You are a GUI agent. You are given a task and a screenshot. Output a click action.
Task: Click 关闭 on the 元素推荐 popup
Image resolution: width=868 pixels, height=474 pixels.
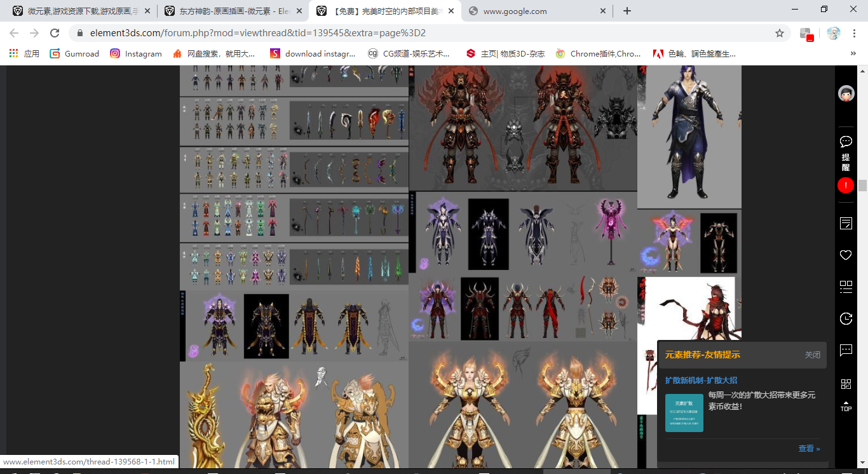[812, 355]
